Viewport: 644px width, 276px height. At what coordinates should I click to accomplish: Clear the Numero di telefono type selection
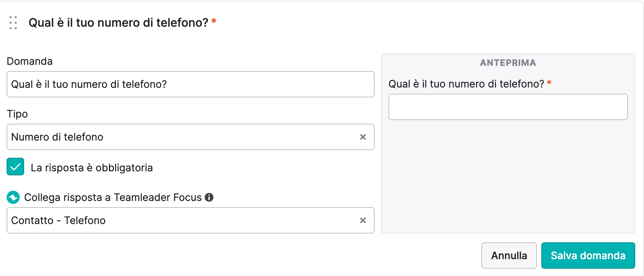point(363,137)
